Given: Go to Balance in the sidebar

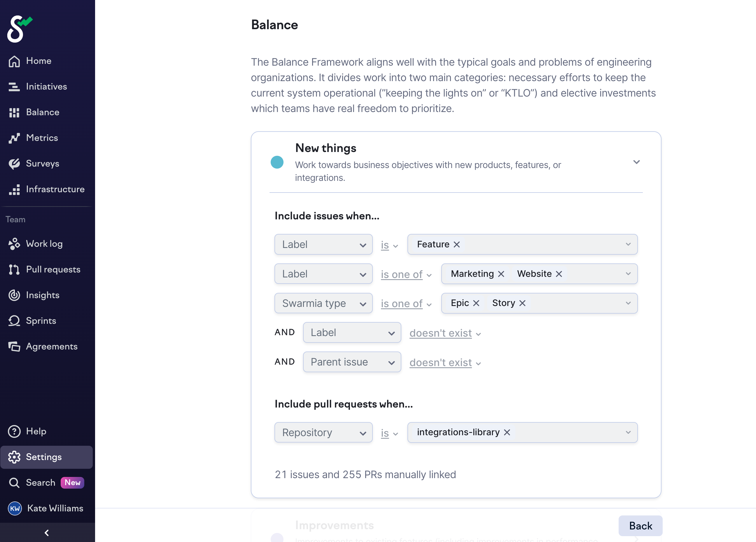Looking at the screenshot, I should pyautogui.click(x=42, y=112).
